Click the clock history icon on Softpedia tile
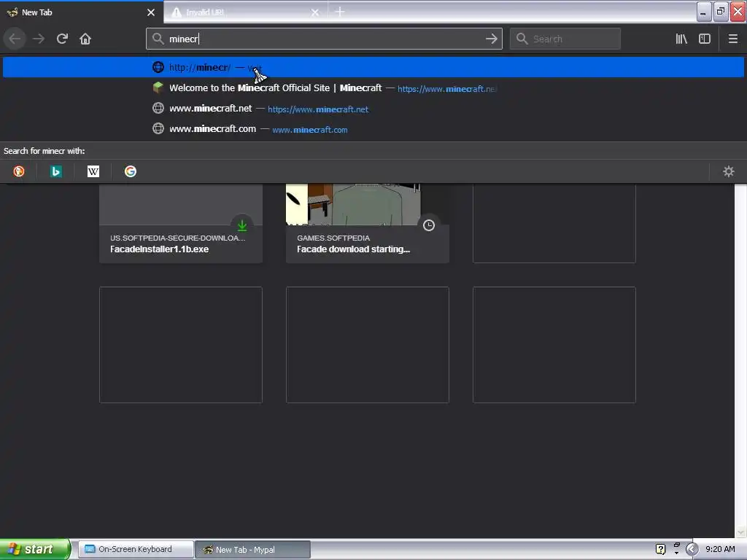Viewport: 747px width, 560px height. pyautogui.click(x=429, y=225)
